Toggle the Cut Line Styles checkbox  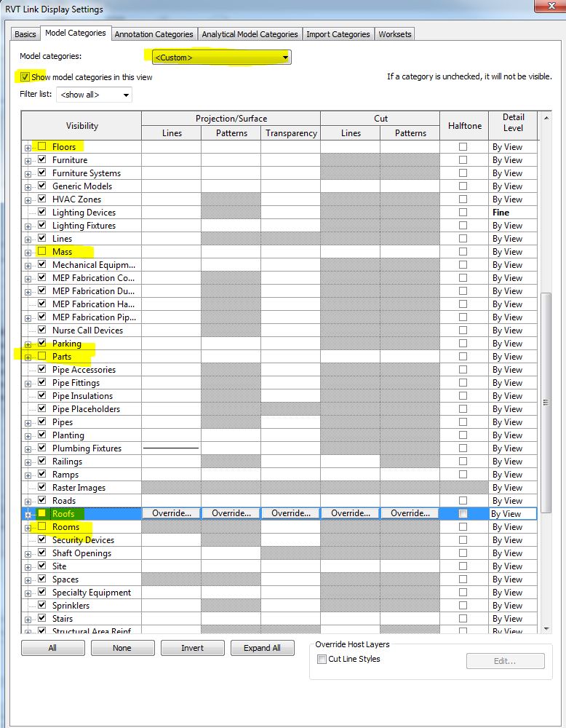[x=322, y=660]
